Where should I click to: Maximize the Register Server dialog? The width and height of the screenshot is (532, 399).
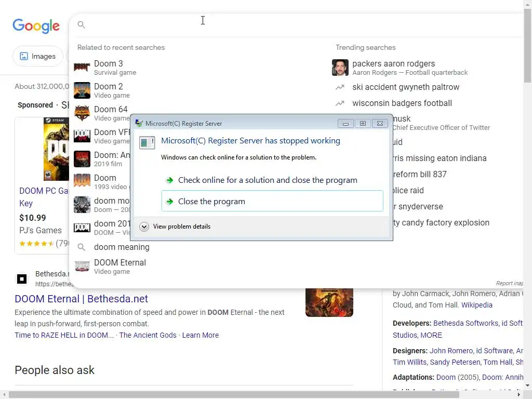[363, 124]
